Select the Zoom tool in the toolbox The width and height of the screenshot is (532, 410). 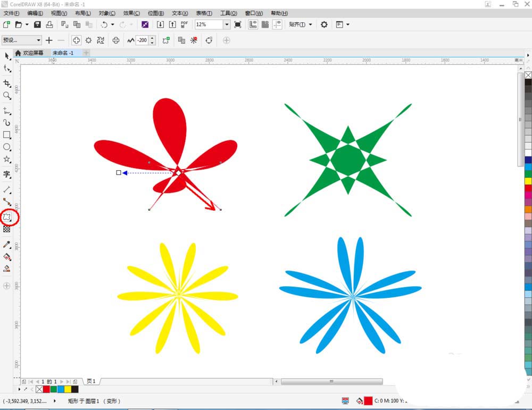[x=7, y=96]
